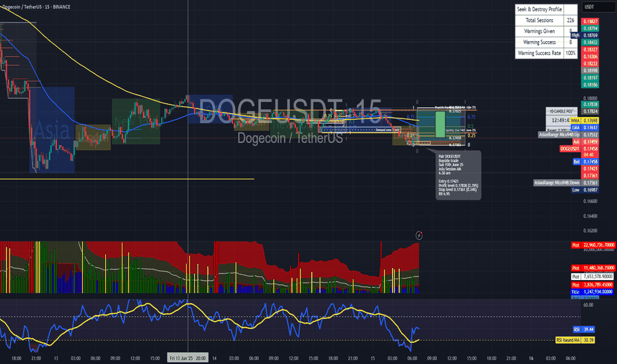Screen dimensions: 617x364
Task: Click the 0.17824 price label
Action: pyautogui.click(x=591, y=111)
